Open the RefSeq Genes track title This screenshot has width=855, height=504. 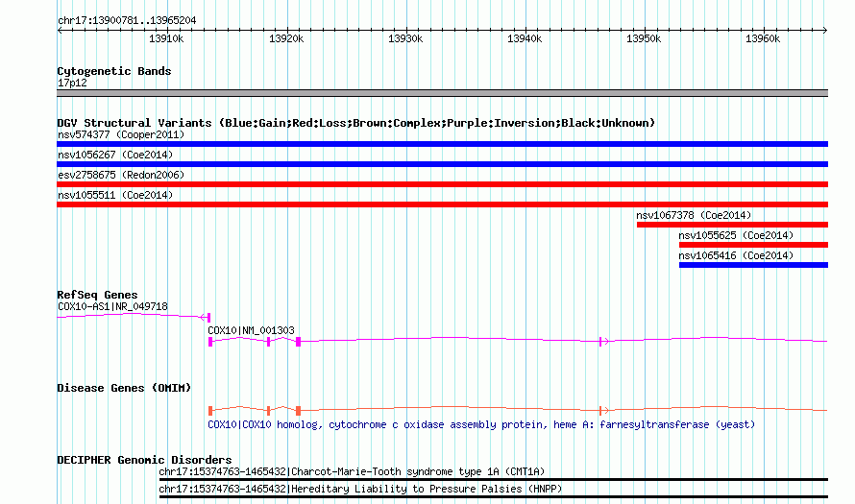[x=97, y=295]
